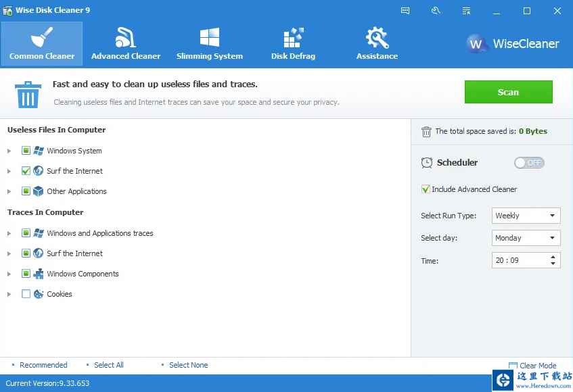
Task: Go to the Disk Defrag tab
Action: coord(293,43)
